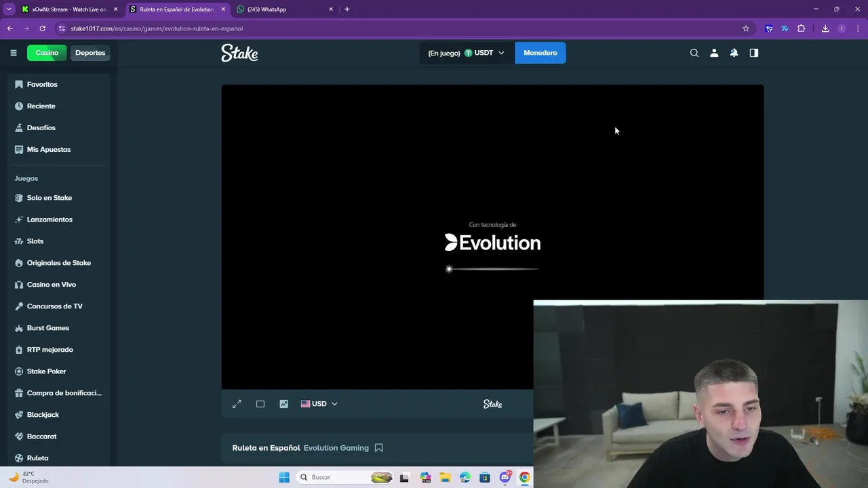Open the USD display currency dropdown
The width and height of the screenshot is (868, 488).
pos(319,404)
